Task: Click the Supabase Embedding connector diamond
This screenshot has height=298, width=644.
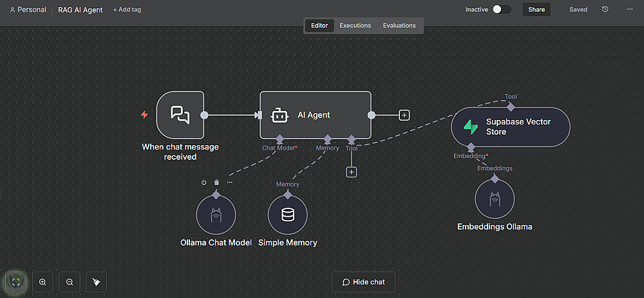Action: pos(471,146)
